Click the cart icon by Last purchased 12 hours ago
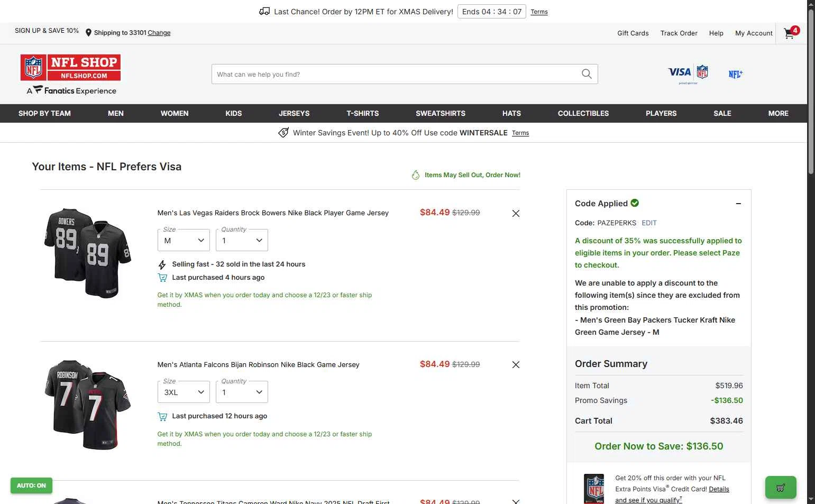 pyautogui.click(x=162, y=416)
